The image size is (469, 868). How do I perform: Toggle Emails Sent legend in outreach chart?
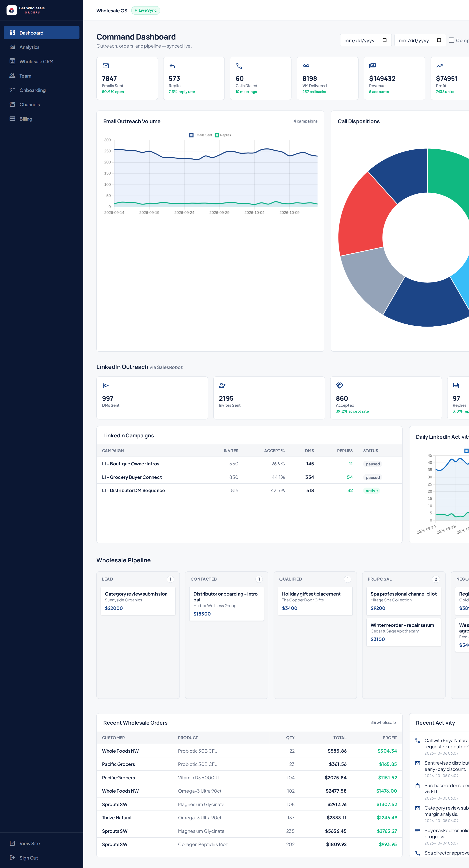pyautogui.click(x=201, y=135)
